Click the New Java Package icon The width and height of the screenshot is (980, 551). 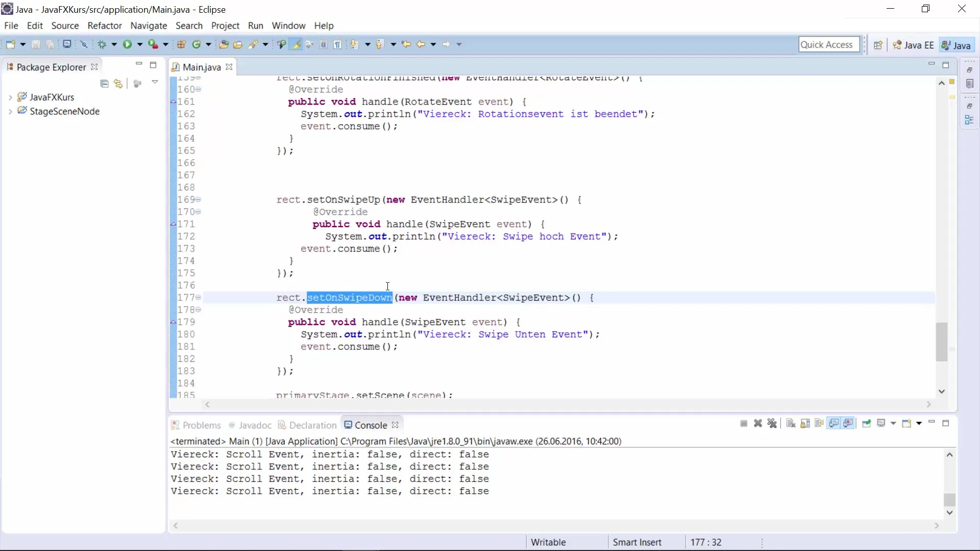point(181,44)
